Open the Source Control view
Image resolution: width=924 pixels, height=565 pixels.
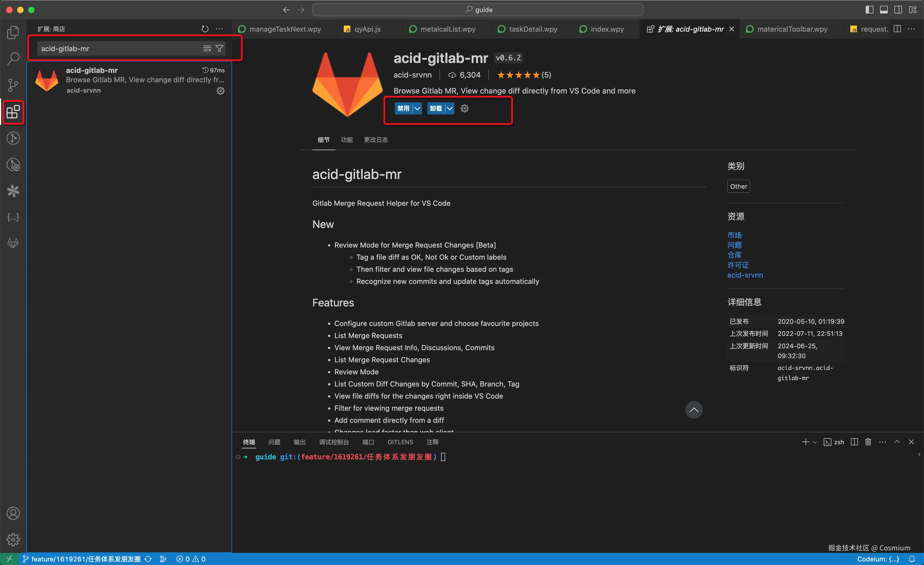(13, 85)
